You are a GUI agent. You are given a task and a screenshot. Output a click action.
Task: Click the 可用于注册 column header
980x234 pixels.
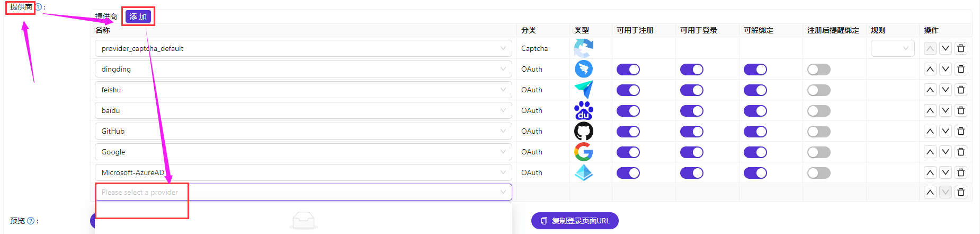tap(635, 30)
